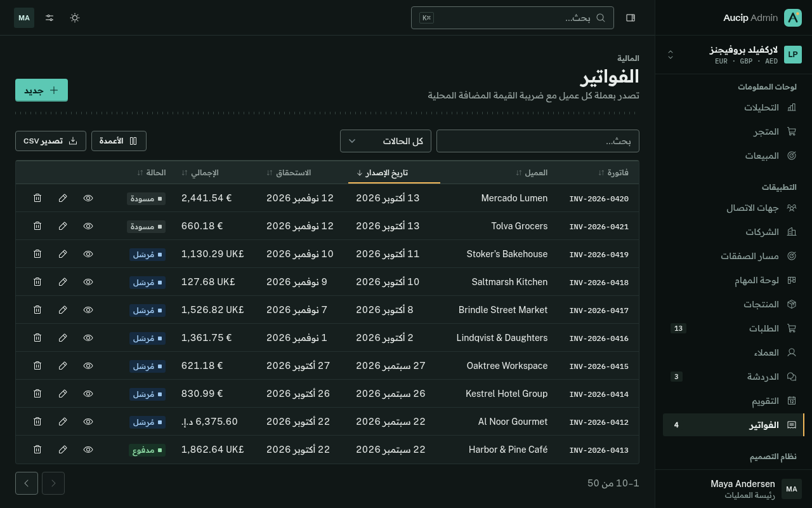The image size is (812, 508).
Task: Delete invoice INV-2026-0420
Action: pyautogui.click(x=37, y=198)
